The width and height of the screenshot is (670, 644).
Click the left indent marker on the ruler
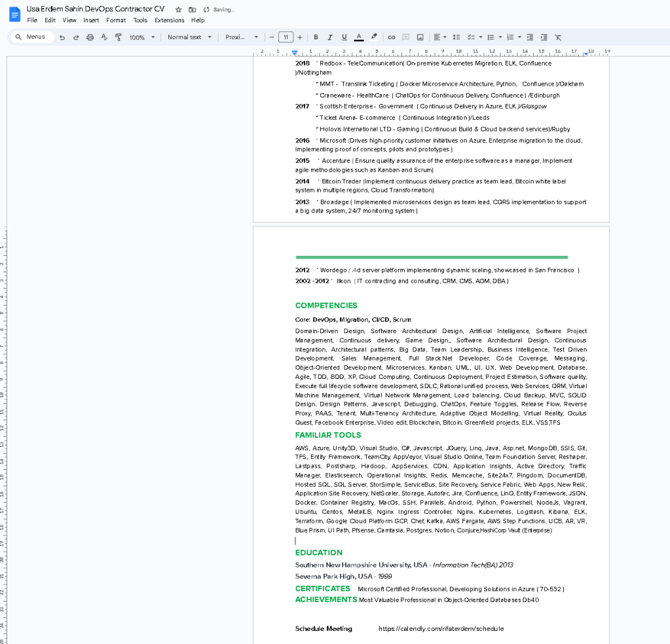[295, 53]
